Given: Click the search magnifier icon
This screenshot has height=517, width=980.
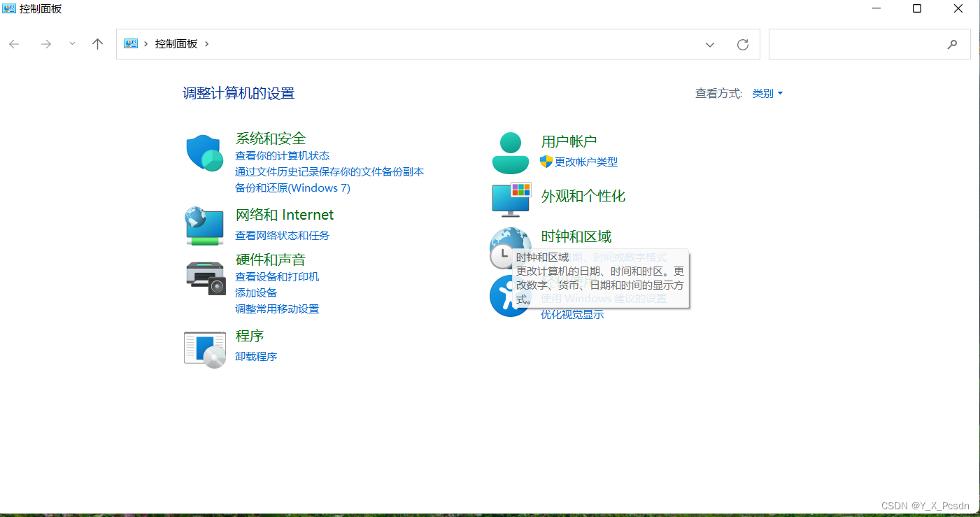Looking at the screenshot, I should 952,44.
